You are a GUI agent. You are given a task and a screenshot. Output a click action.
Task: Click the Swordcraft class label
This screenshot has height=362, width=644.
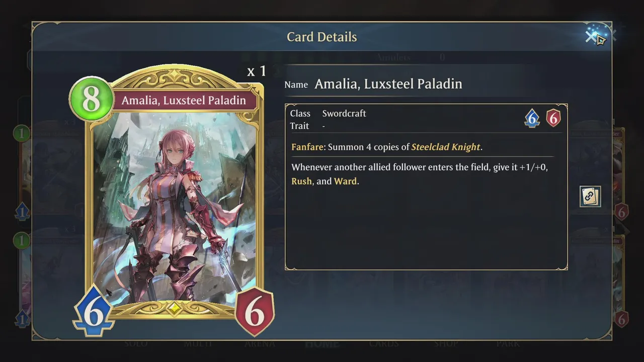tap(344, 114)
